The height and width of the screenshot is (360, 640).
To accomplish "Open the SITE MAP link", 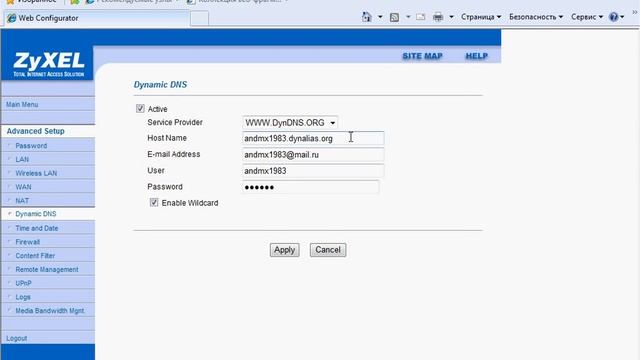I will [422, 56].
